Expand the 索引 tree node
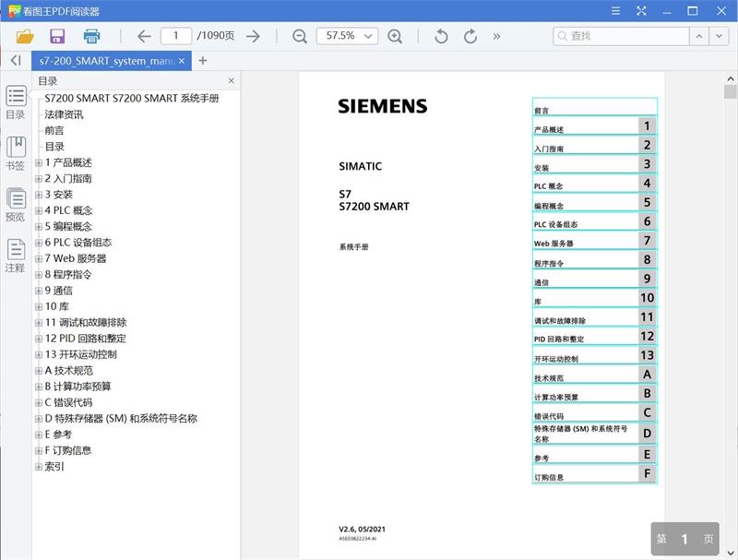Screen dimensions: 738x560 click(39, 467)
